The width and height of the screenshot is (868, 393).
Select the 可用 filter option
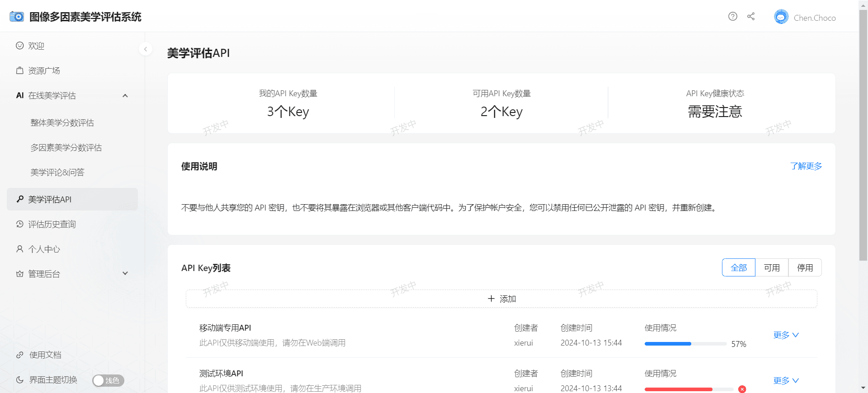coord(771,268)
